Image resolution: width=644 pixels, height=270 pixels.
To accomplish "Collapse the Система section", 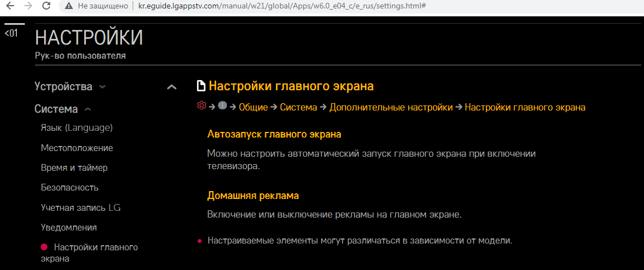I will (63, 109).
